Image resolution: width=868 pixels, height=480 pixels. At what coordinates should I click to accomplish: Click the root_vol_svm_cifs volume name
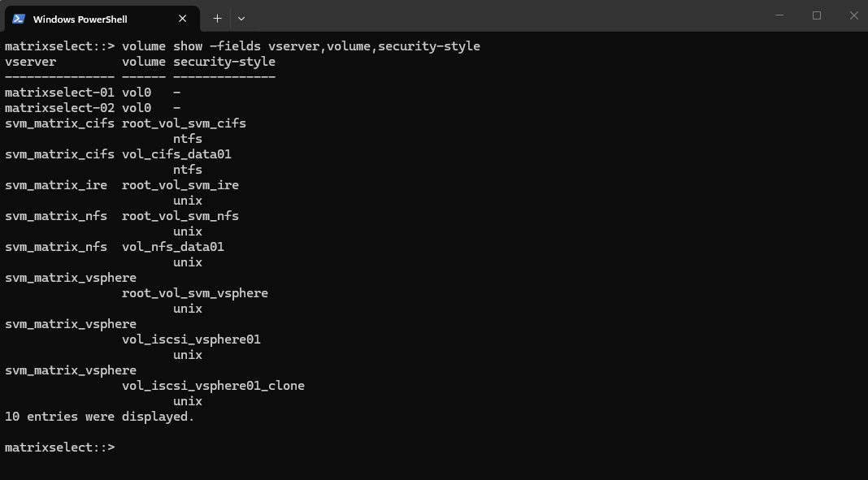184,123
